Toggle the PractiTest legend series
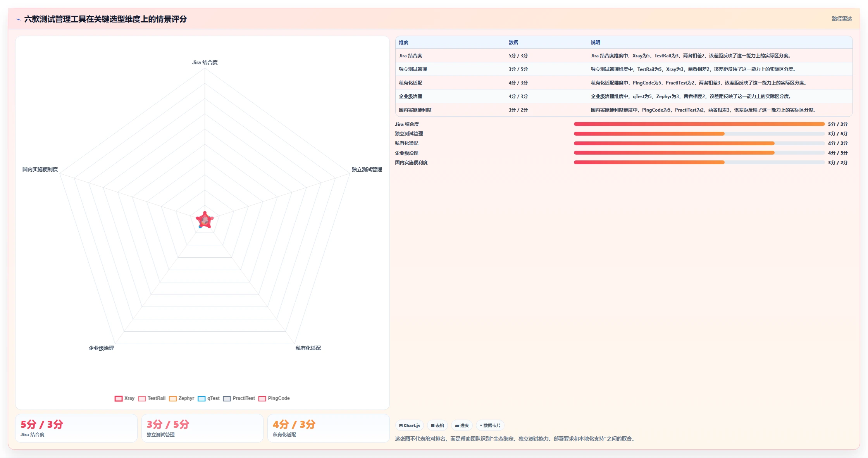This screenshot has height=458, width=868. tap(239, 398)
